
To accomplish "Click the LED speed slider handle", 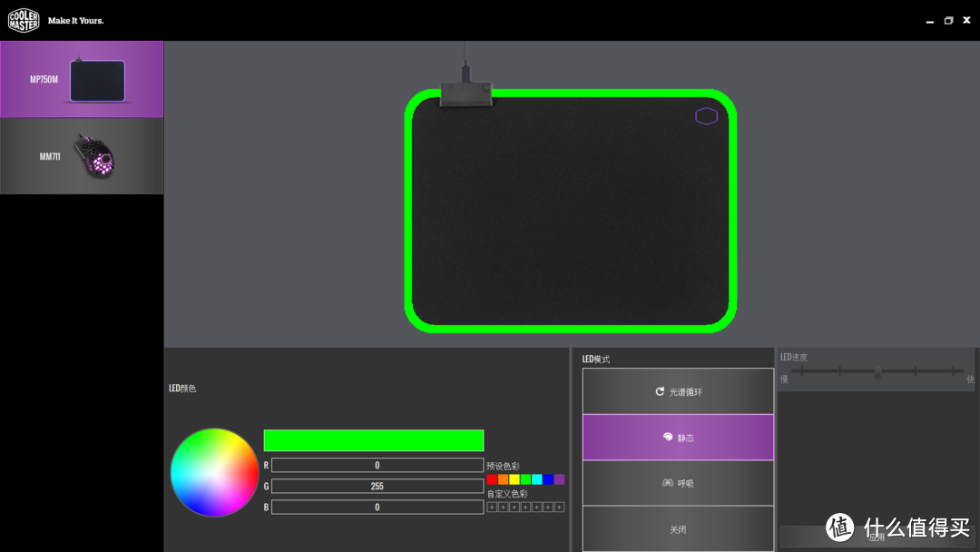I will pos(877,372).
